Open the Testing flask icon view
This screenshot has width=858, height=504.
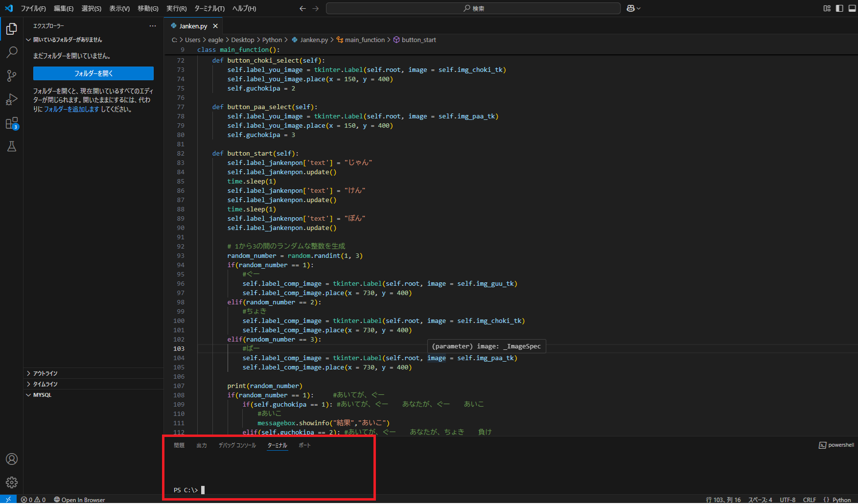[12, 146]
